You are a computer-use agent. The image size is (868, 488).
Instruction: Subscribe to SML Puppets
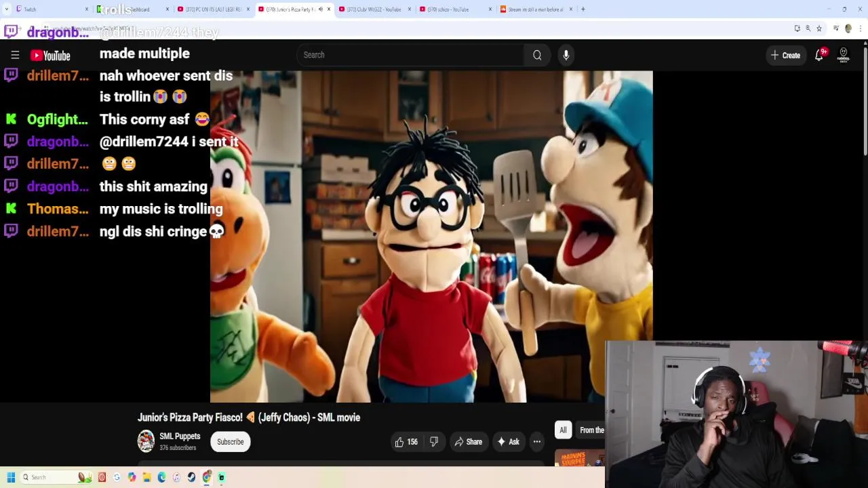click(230, 442)
